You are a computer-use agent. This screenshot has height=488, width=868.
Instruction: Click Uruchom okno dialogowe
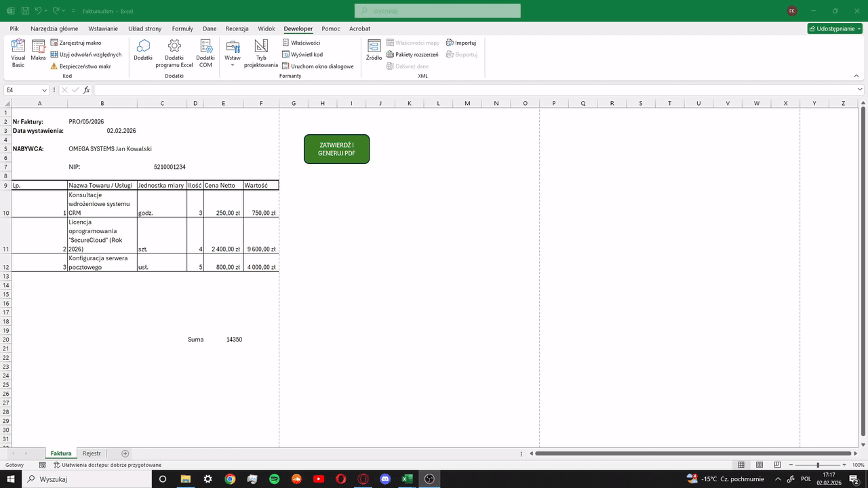318,66
